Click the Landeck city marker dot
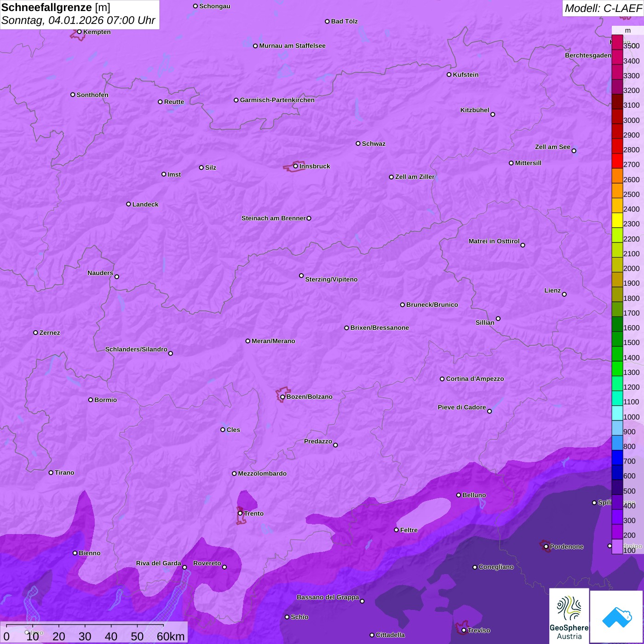This screenshot has height=644, width=644. (x=128, y=204)
